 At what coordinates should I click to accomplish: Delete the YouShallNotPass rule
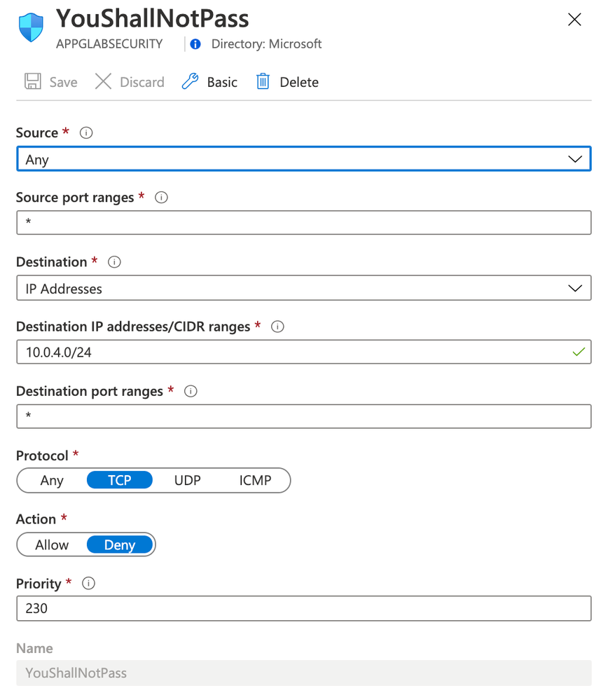point(287,82)
